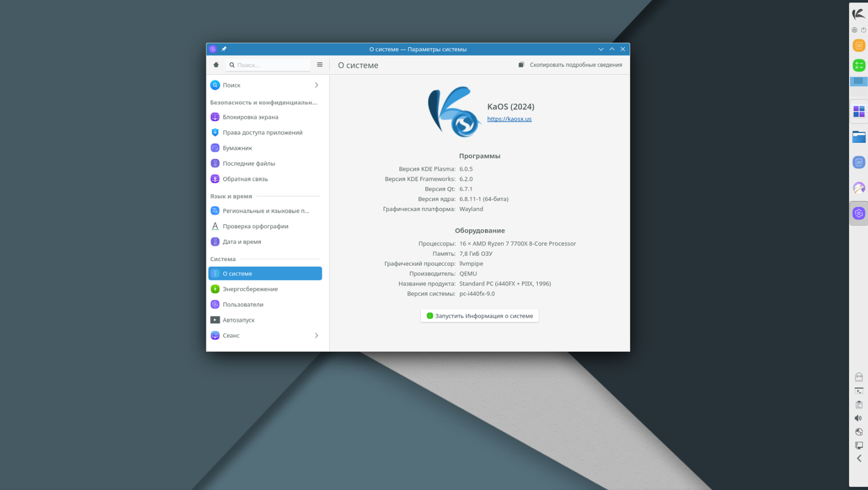Viewport: 868px width, 490px height.
Task: Click the memory value 7,8 ГиБ ОЗУ
Action: point(476,254)
